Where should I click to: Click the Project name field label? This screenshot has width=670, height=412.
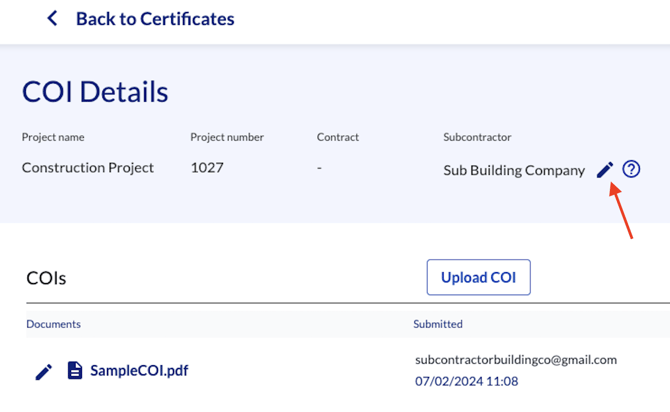52,137
